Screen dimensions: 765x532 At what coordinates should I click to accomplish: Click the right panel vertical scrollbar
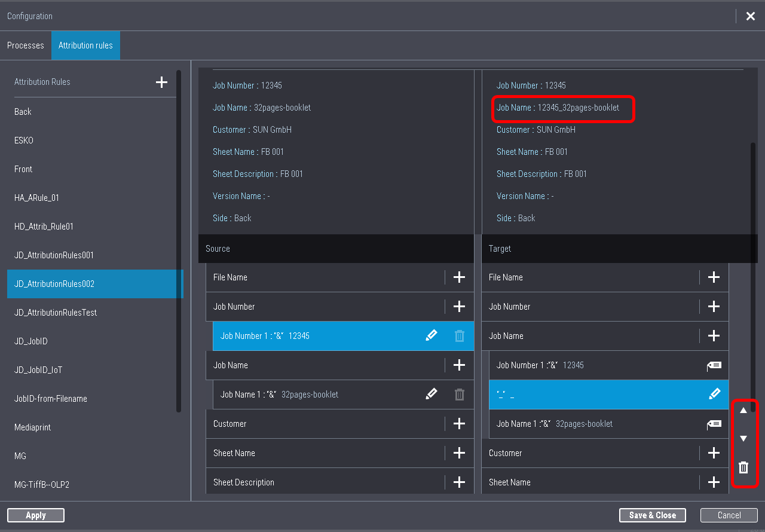pyautogui.click(x=753, y=277)
